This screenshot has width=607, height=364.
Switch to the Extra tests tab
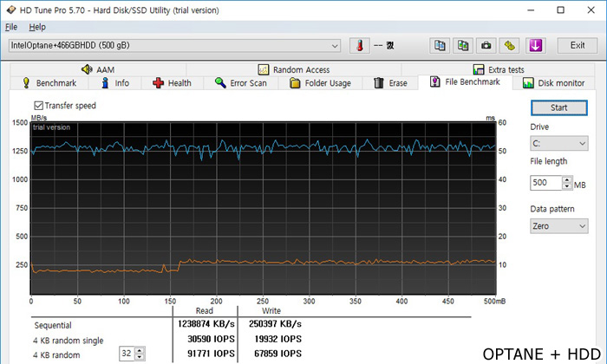(x=499, y=69)
